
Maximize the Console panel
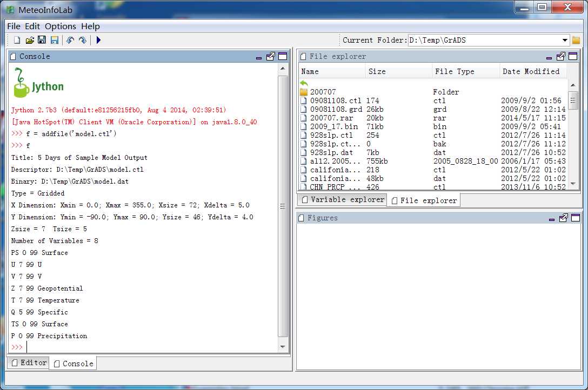282,56
